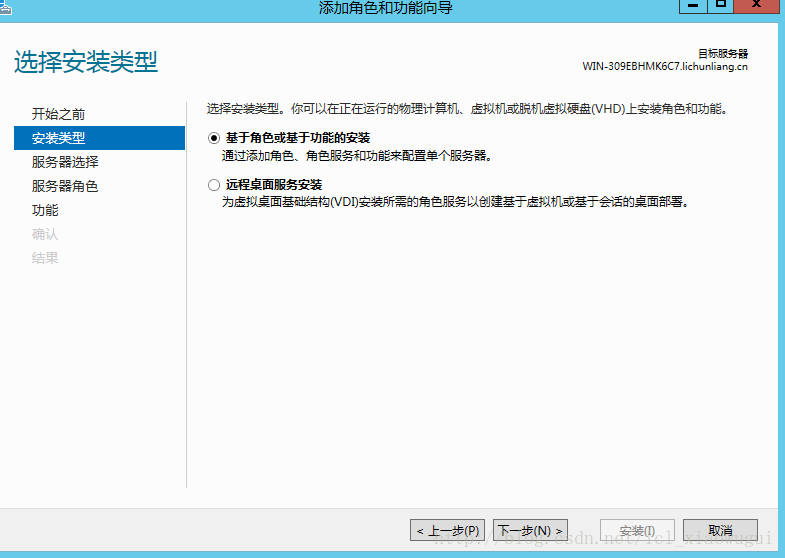Click the 目标服务器 label
The image size is (785, 558).
click(x=723, y=54)
